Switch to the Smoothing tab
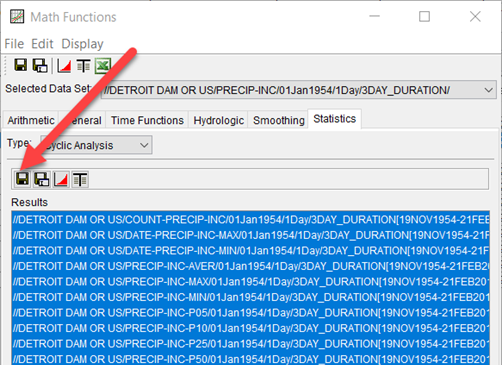Image resolution: width=502 pixels, height=365 pixels. point(279,120)
